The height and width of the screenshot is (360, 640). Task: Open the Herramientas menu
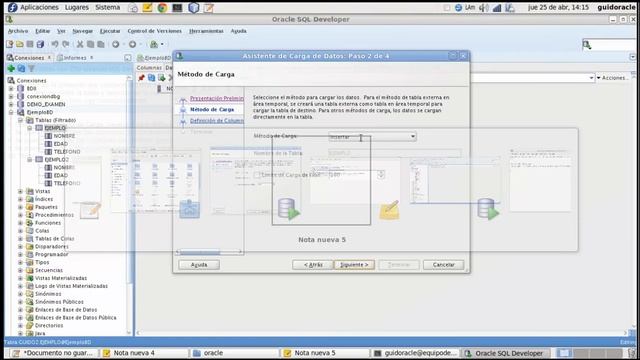tap(206, 31)
